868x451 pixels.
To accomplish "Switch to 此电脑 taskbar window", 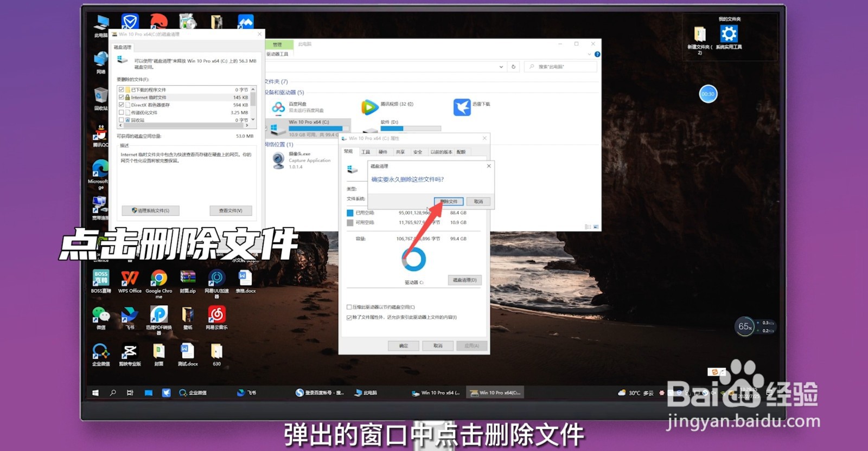I will 366,392.
